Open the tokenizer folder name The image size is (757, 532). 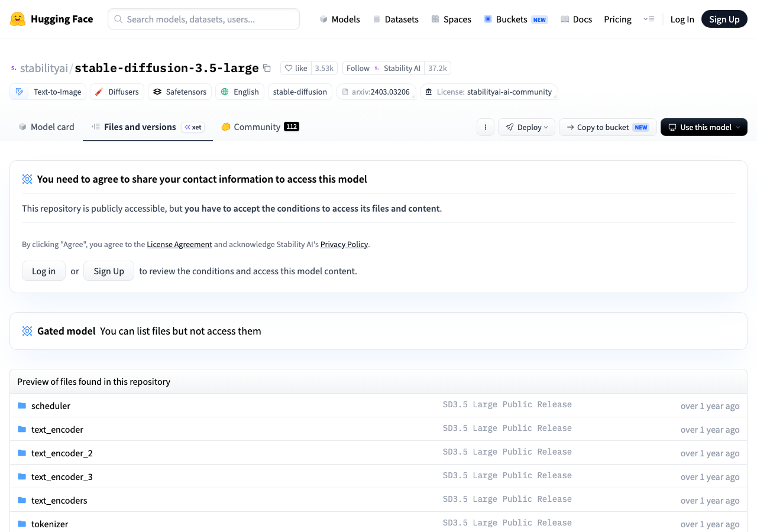50,524
